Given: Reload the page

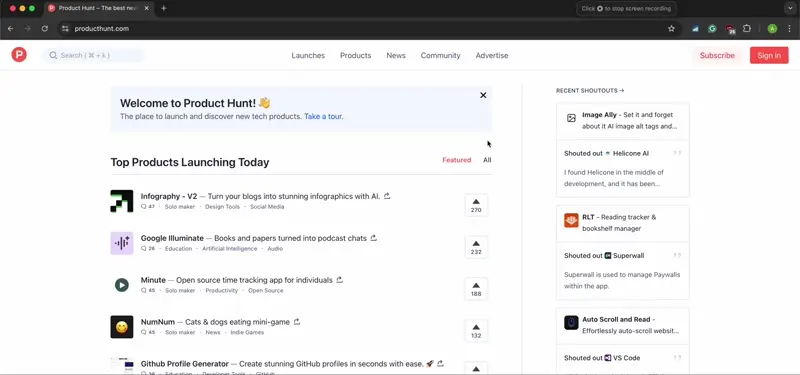Looking at the screenshot, I should click(44, 29).
